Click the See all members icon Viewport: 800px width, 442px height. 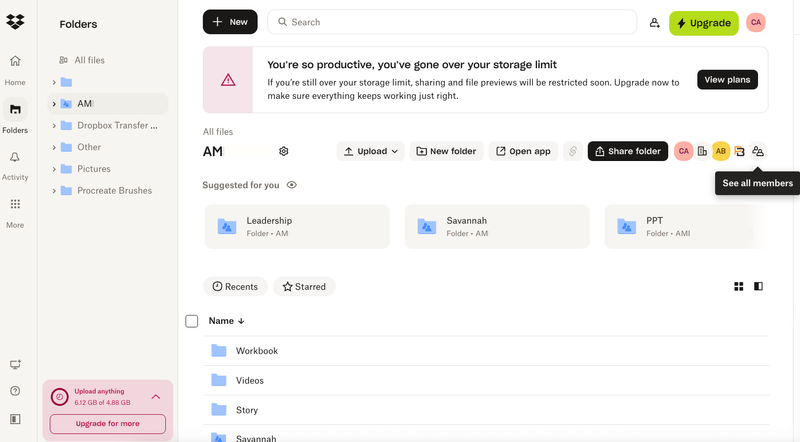tap(758, 151)
